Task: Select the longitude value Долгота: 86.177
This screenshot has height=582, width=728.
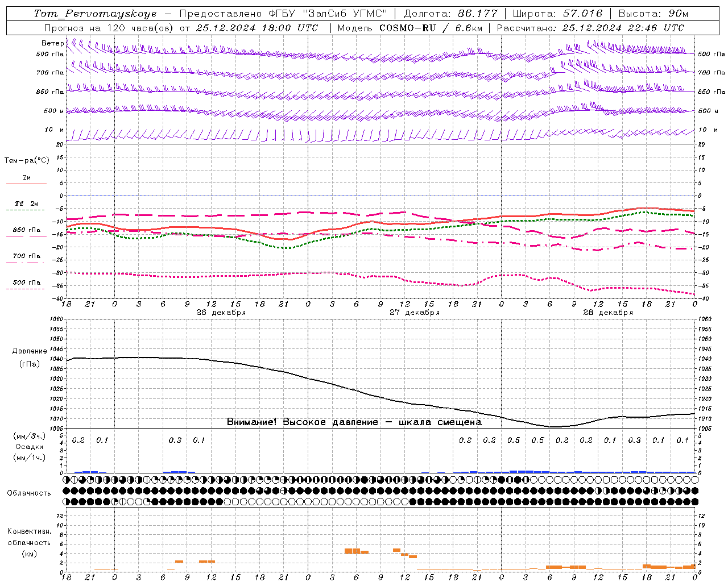Action: click(x=450, y=14)
